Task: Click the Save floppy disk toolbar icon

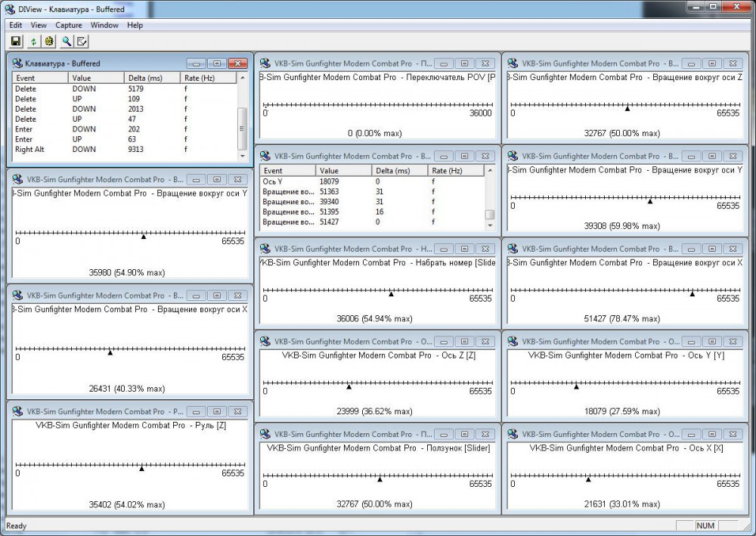Action: [16, 41]
